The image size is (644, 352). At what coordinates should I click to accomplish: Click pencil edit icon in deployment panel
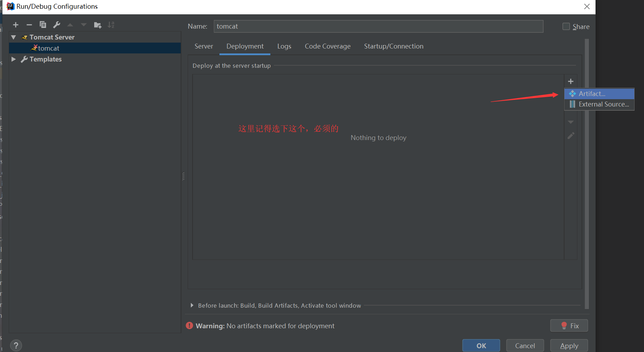coord(571,135)
